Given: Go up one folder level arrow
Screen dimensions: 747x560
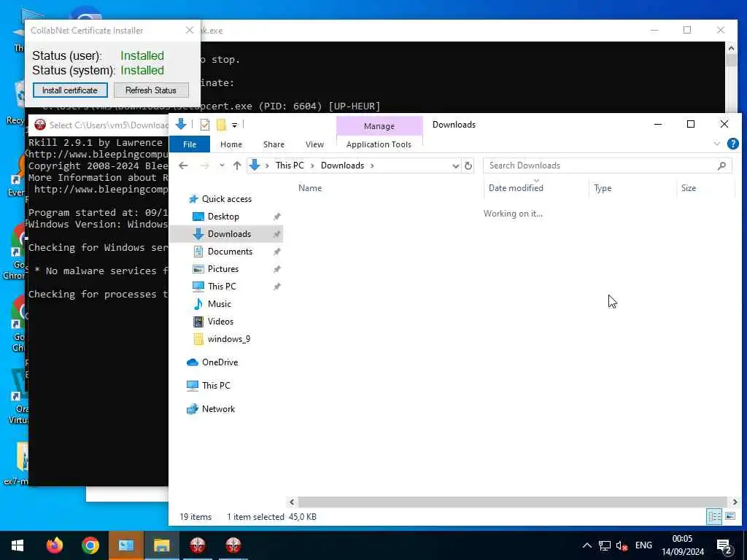Looking at the screenshot, I should click(x=237, y=166).
